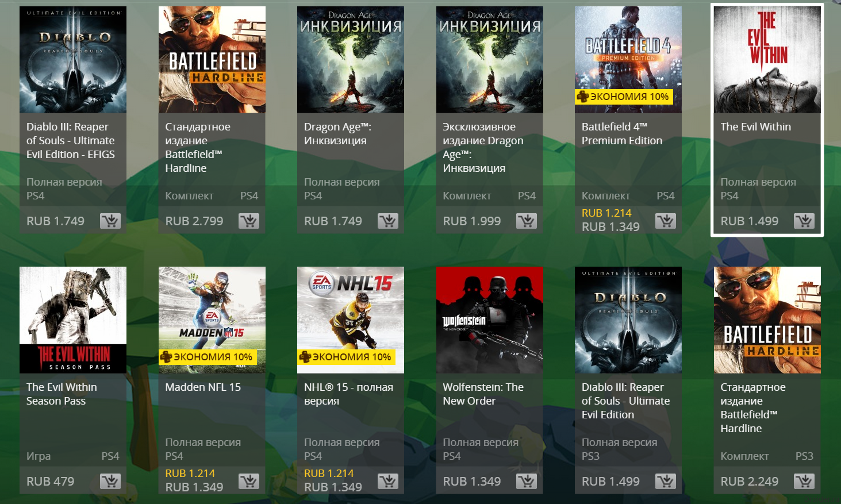Viewport: 841px width, 504px height.
Task: Select Battlefield 4 ЭКОНОМИЯ 10% discount badge
Action: point(624,97)
